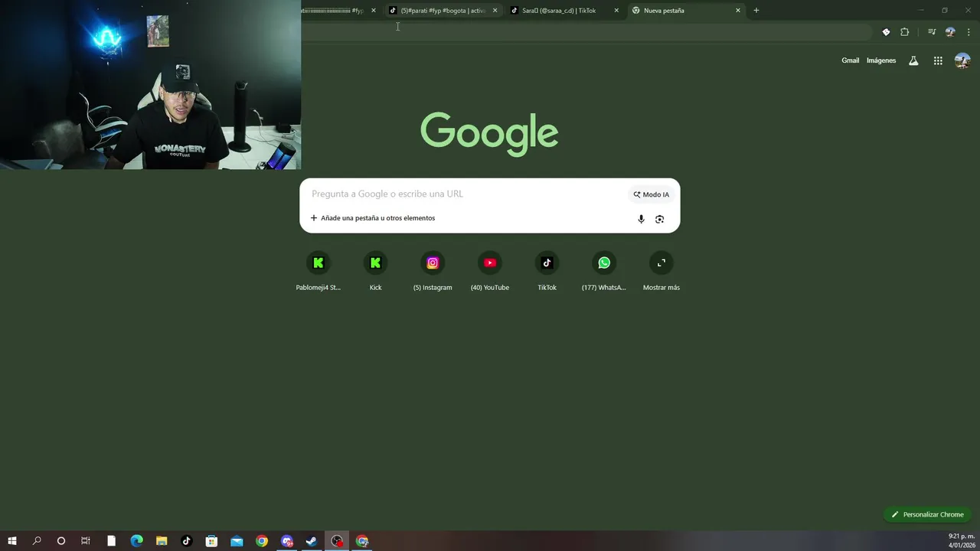
Task: Click the Chrome address bar
Action: coord(586,32)
